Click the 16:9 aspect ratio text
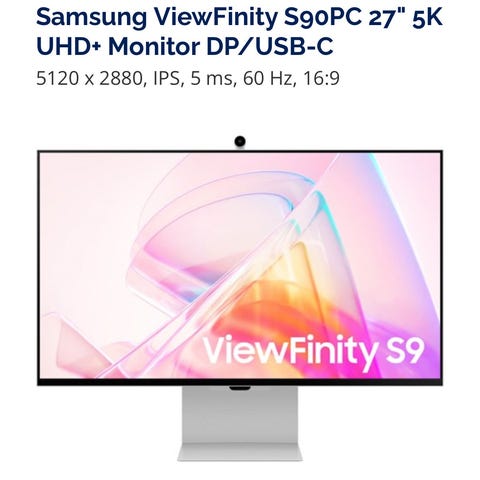Image resolution: width=480 pixels, height=480 pixels. (x=321, y=79)
